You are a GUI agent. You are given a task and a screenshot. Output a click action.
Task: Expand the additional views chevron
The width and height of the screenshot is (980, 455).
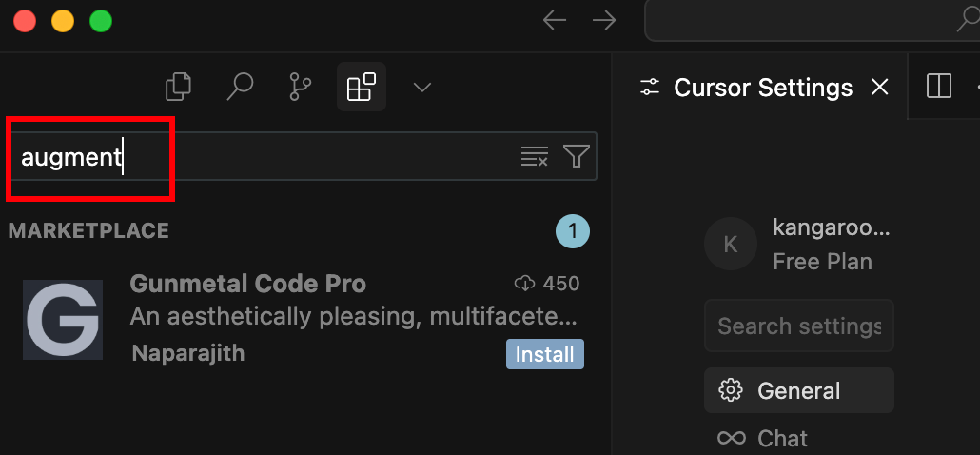[x=422, y=87]
